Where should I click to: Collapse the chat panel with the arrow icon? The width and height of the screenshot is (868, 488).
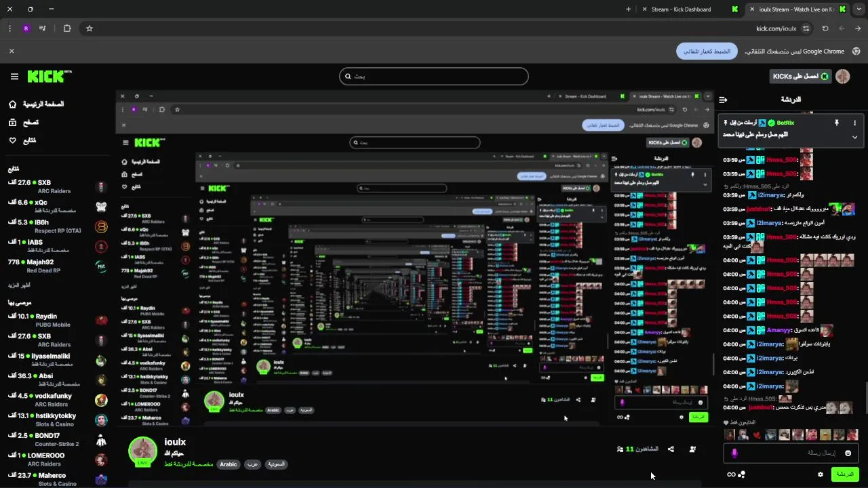click(x=723, y=100)
